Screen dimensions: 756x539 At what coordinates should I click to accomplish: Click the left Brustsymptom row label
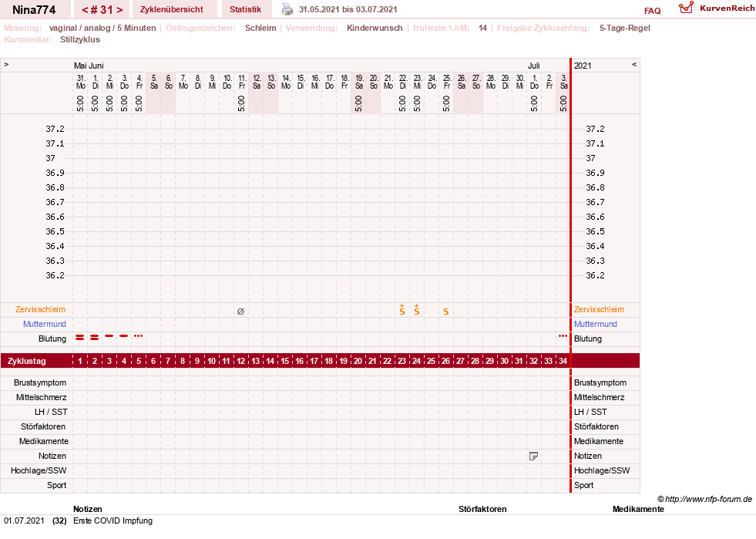(40, 382)
